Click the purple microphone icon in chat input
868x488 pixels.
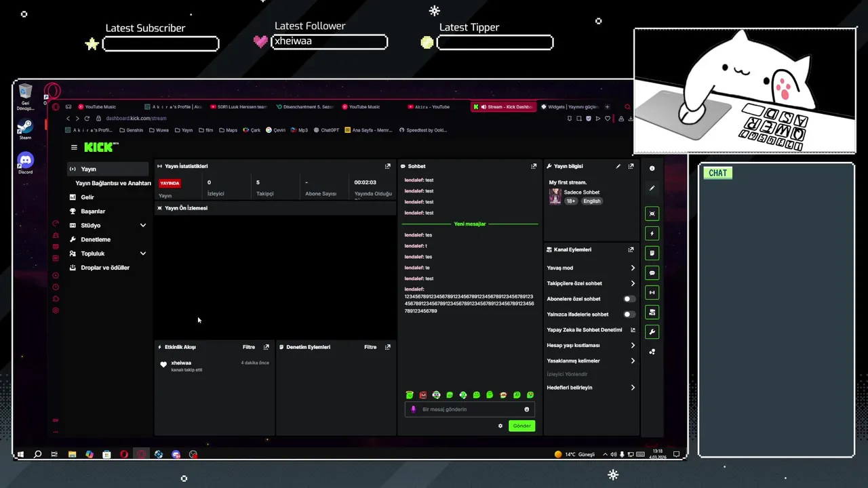pyautogui.click(x=413, y=409)
